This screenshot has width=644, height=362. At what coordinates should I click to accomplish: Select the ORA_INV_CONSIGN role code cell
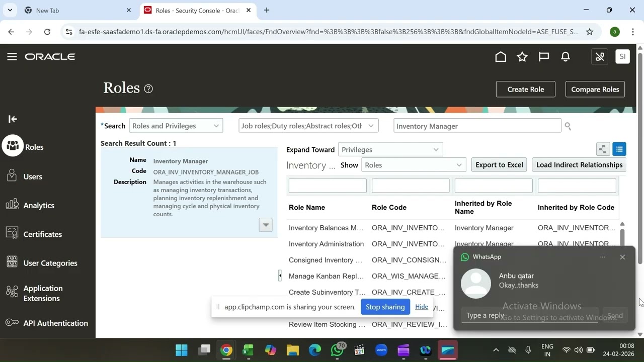pos(409,260)
